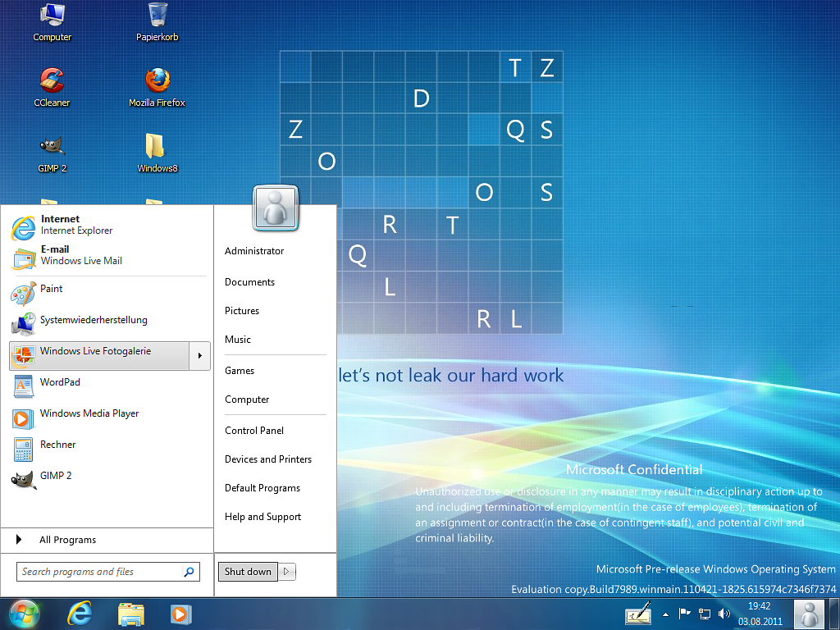Open WordPad from the Start menu
Screen dimensions: 840x630
pyautogui.click(x=59, y=382)
